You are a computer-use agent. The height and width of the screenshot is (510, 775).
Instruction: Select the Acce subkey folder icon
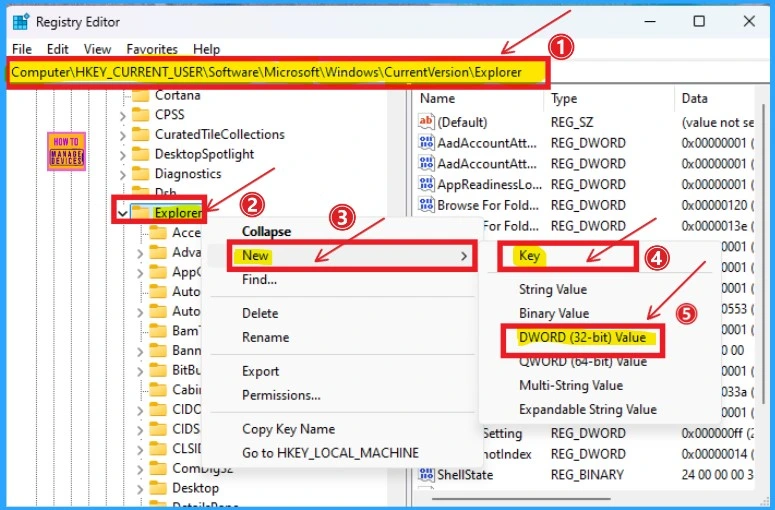click(158, 232)
